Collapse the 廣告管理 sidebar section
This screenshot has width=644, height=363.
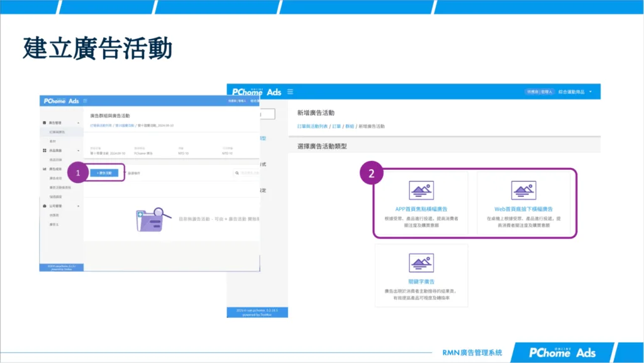79,122
